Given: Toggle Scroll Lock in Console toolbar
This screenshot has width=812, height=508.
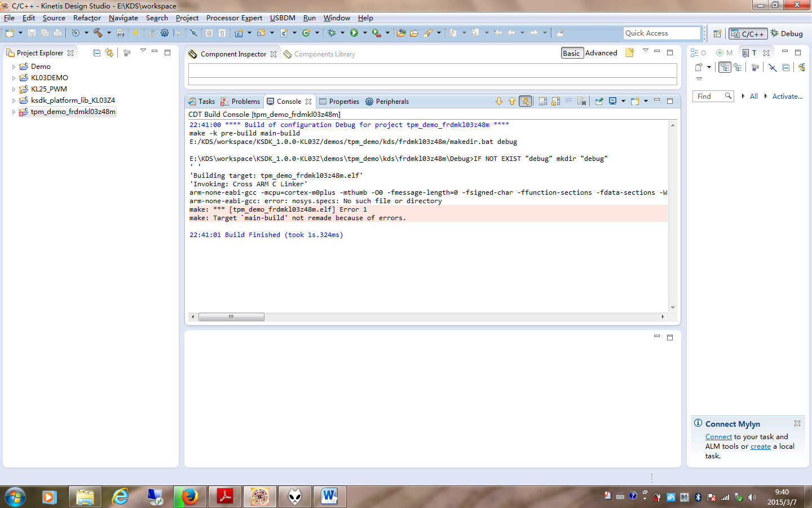Looking at the screenshot, I should pyautogui.click(x=555, y=101).
